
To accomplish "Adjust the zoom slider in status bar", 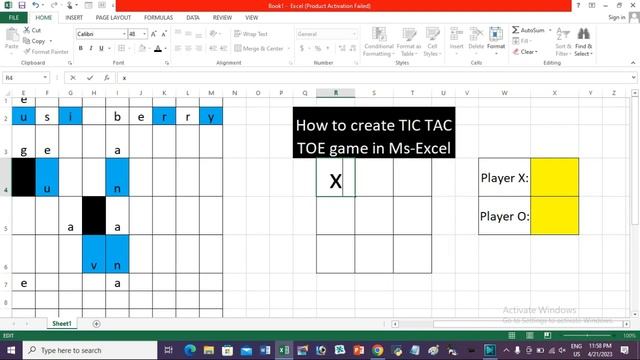I will click(587, 336).
